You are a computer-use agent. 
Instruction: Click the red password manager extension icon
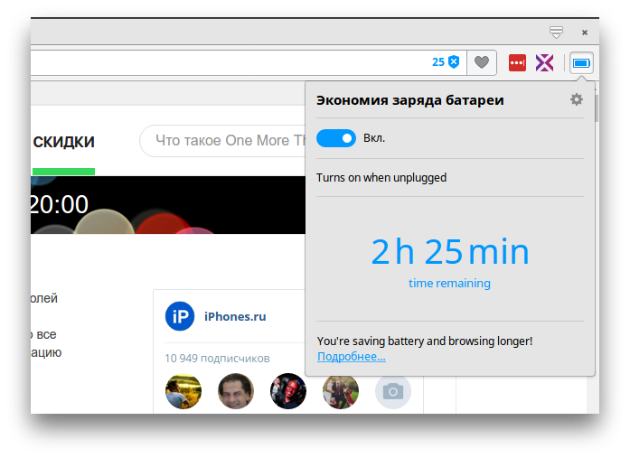[517, 63]
